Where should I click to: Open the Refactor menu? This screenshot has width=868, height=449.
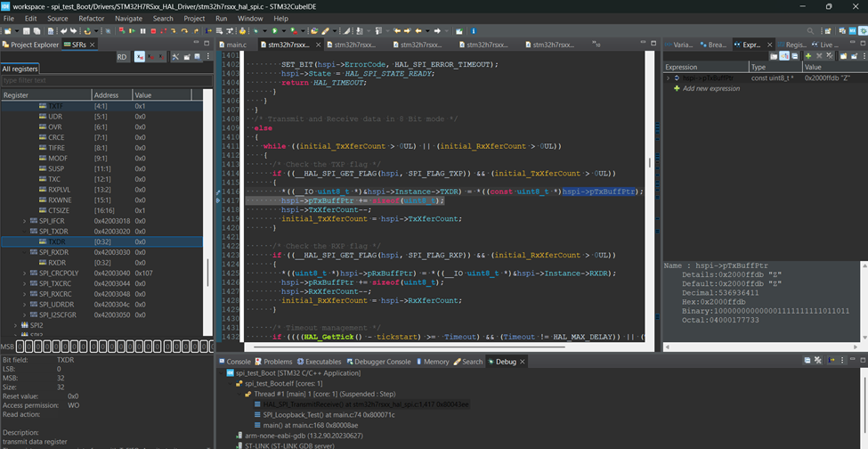pyautogui.click(x=91, y=18)
